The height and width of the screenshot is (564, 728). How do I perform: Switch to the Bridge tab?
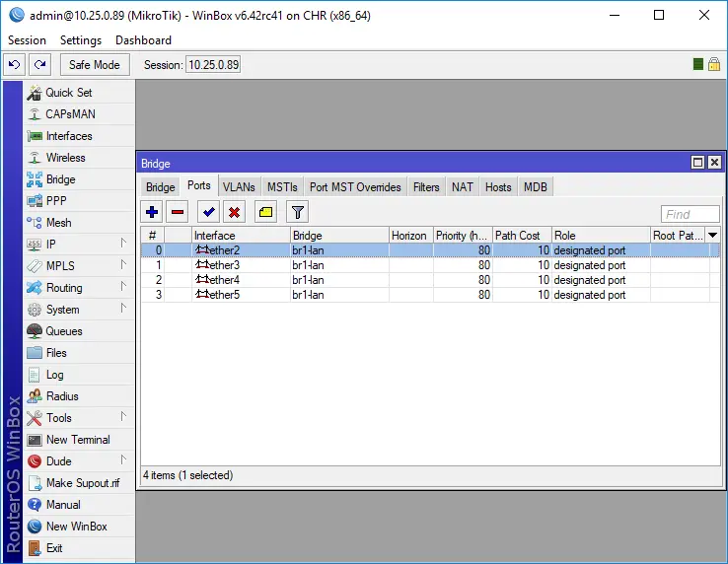(161, 187)
